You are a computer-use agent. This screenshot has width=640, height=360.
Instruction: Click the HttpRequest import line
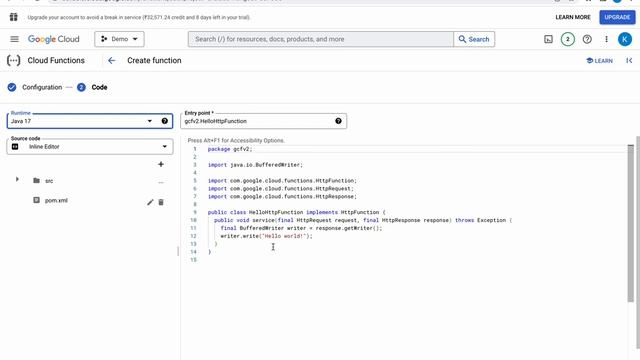pos(280,189)
